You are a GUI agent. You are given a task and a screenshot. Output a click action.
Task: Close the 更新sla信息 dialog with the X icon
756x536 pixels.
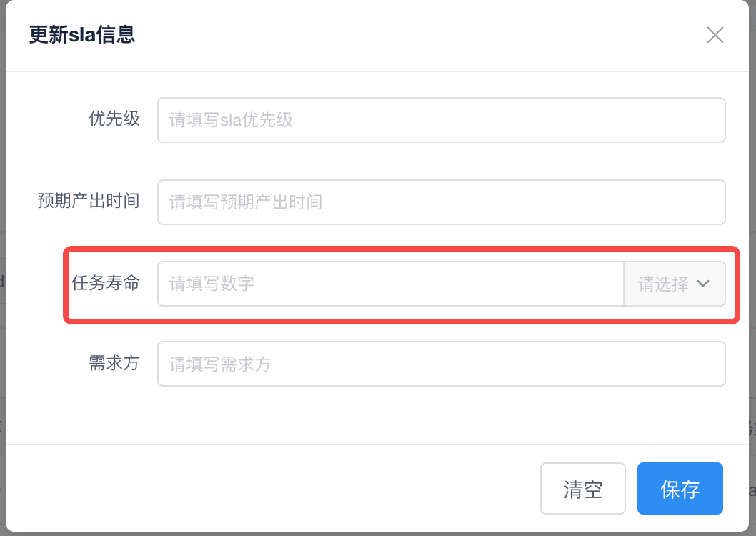[715, 35]
